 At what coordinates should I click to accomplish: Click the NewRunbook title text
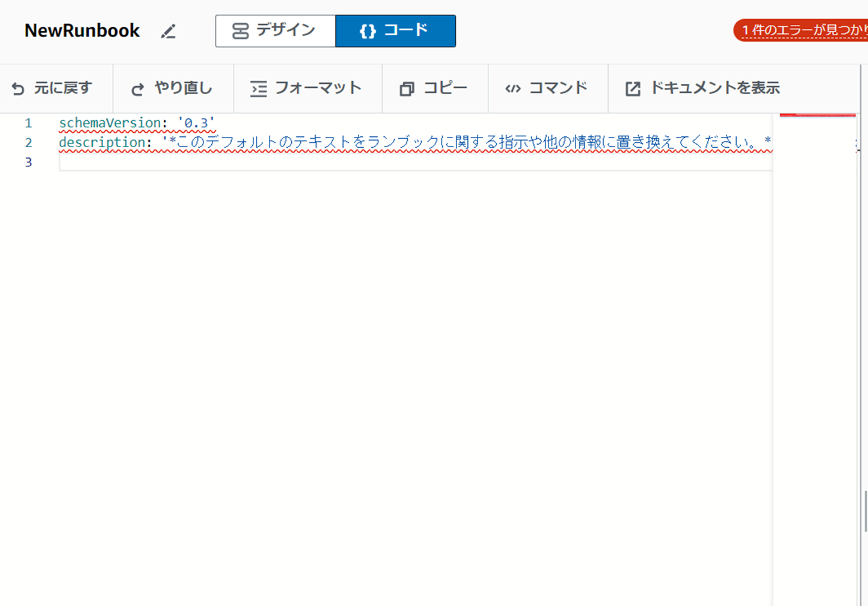click(82, 31)
